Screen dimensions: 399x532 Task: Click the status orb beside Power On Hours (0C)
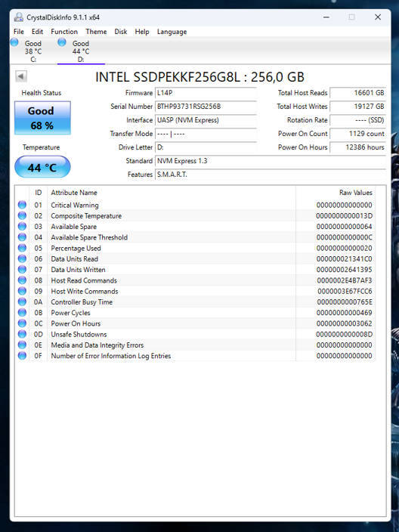pos(22,323)
